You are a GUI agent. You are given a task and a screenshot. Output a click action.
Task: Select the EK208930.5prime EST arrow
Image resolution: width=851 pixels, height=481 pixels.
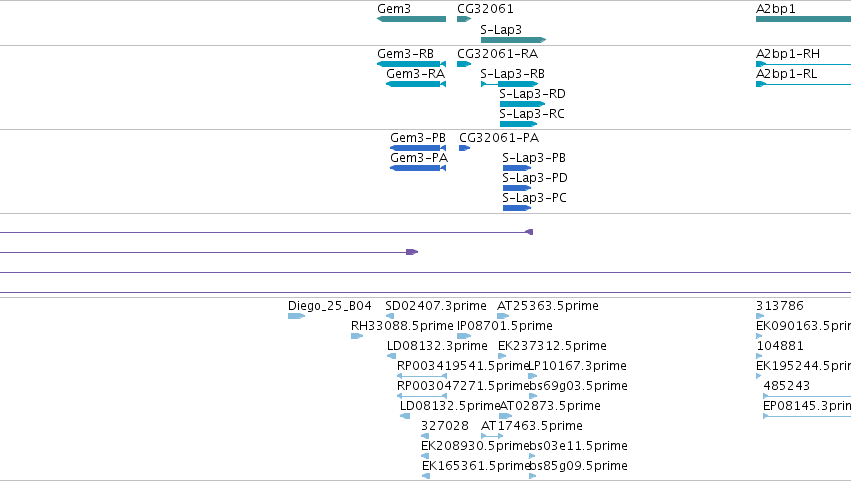tap(425, 457)
